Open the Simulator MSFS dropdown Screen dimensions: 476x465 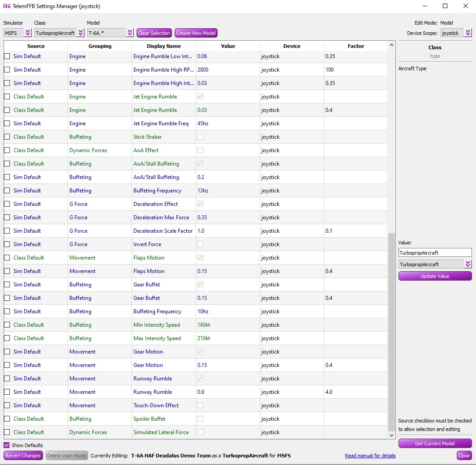pos(17,33)
